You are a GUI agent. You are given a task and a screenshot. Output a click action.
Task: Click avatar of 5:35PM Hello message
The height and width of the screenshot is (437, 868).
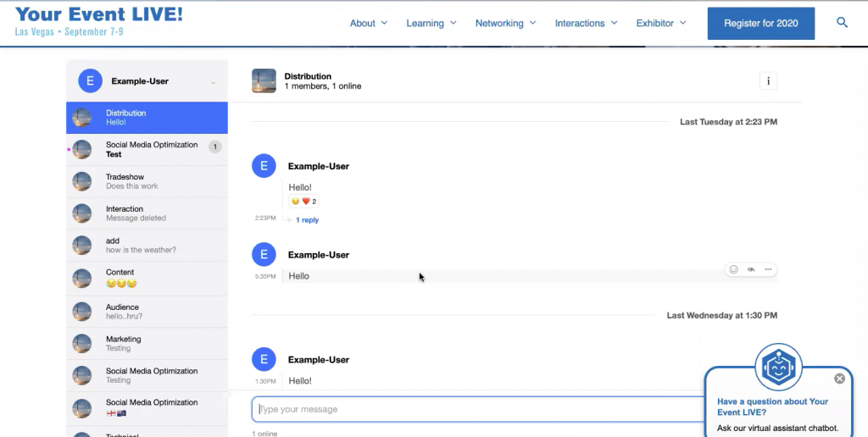(x=264, y=254)
